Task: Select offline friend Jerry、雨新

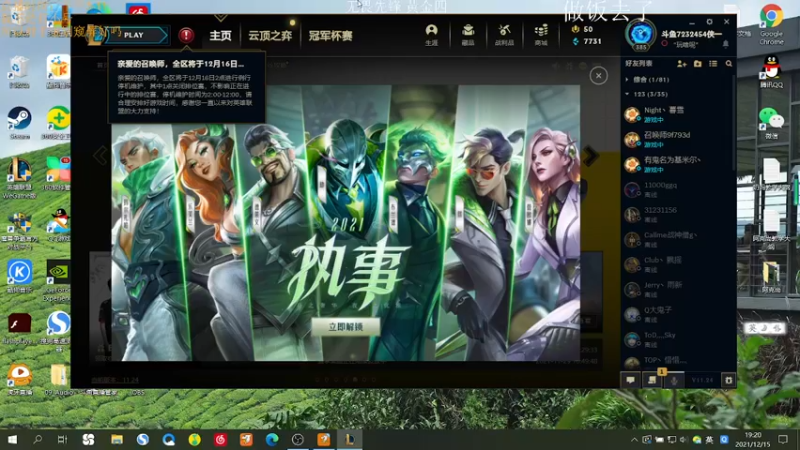Action: pos(676,289)
